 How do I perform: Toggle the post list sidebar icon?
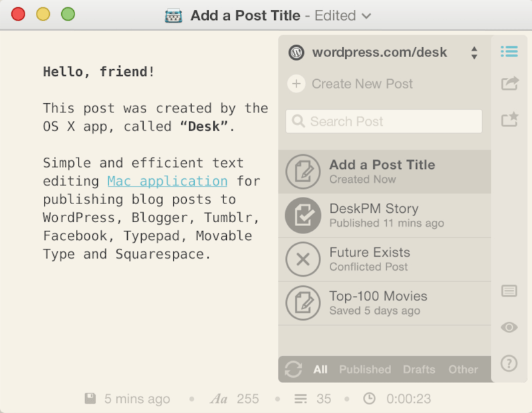coord(509,51)
